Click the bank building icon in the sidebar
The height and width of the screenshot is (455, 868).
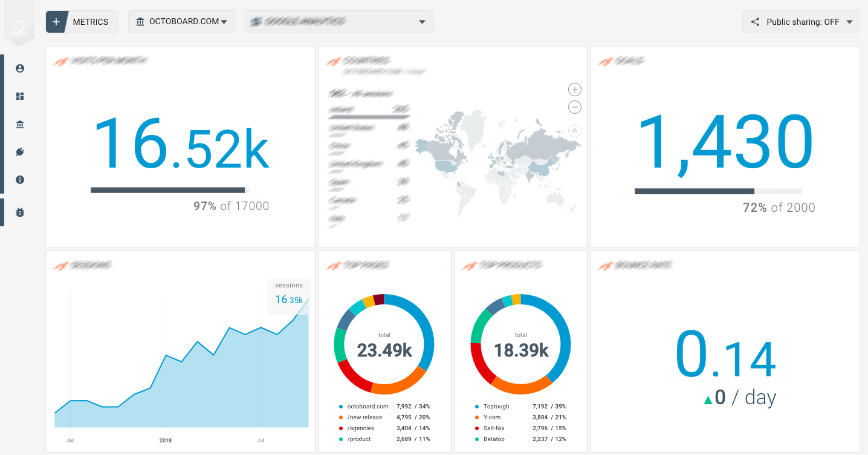(x=20, y=125)
